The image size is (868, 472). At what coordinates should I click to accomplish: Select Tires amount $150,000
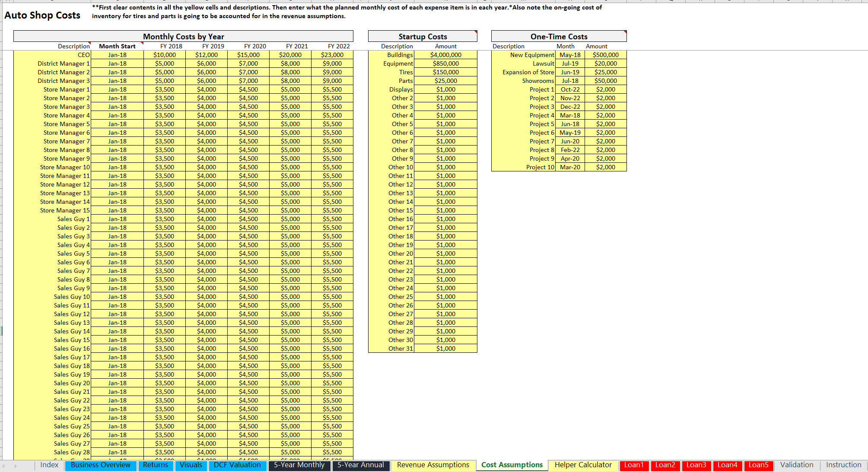click(x=445, y=72)
